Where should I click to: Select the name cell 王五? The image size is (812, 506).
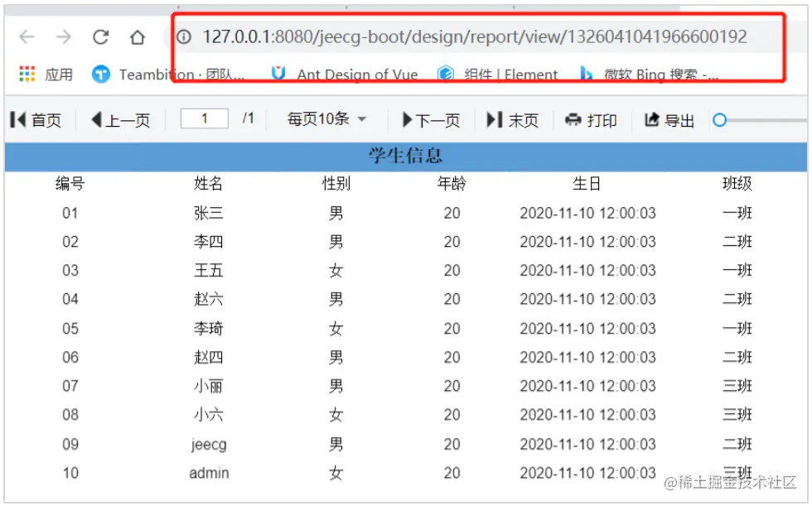click(x=208, y=270)
